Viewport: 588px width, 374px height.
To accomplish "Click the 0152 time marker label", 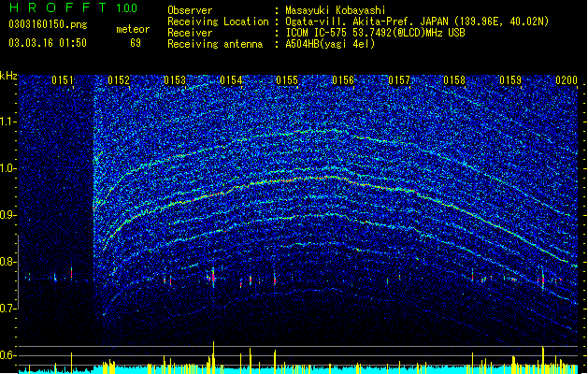I will pyautogui.click(x=119, y=80).
